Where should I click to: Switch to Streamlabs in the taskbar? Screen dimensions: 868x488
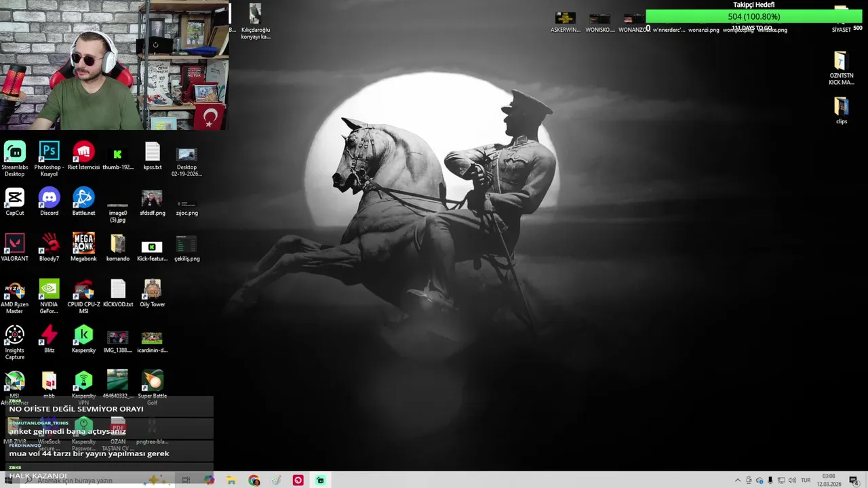[321, 480]
